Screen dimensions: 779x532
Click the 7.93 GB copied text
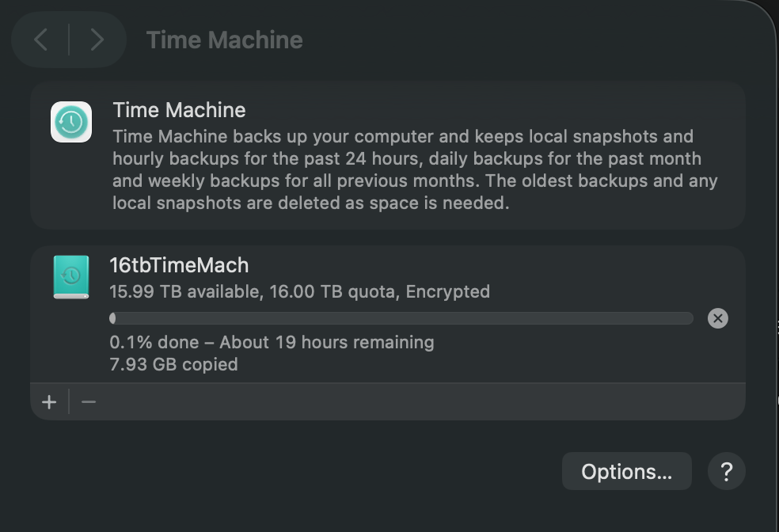[x=173, y=365]
